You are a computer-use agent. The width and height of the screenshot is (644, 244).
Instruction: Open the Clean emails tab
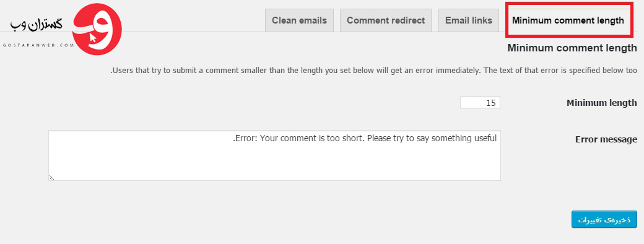300,20
